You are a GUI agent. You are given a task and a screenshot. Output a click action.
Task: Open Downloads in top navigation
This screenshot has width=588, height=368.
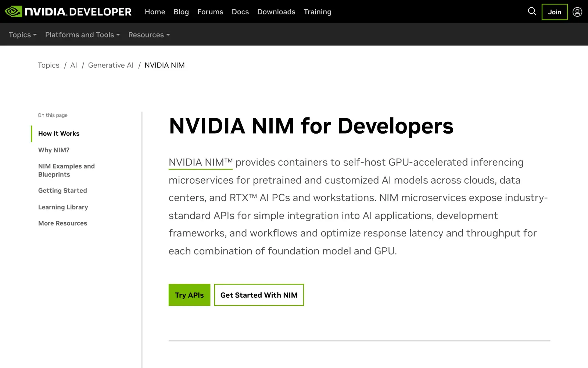pyautogui.click(x=276, y=12)
